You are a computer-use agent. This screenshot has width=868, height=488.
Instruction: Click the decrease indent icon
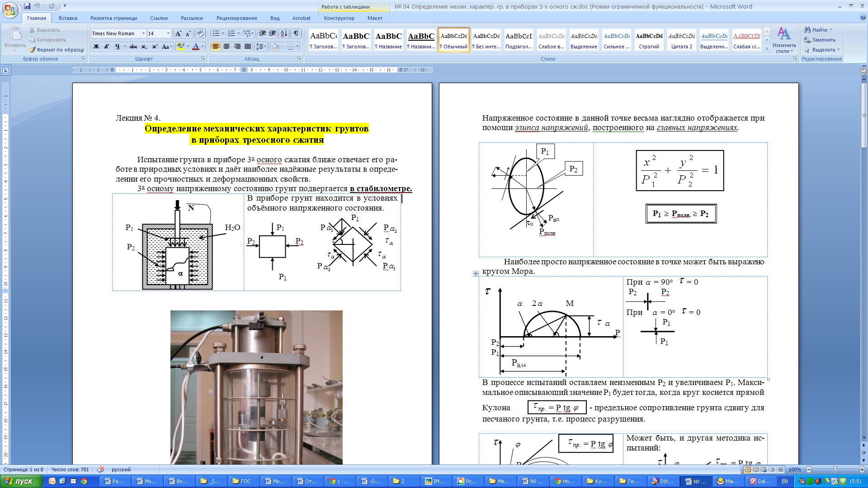pos(262,33)
